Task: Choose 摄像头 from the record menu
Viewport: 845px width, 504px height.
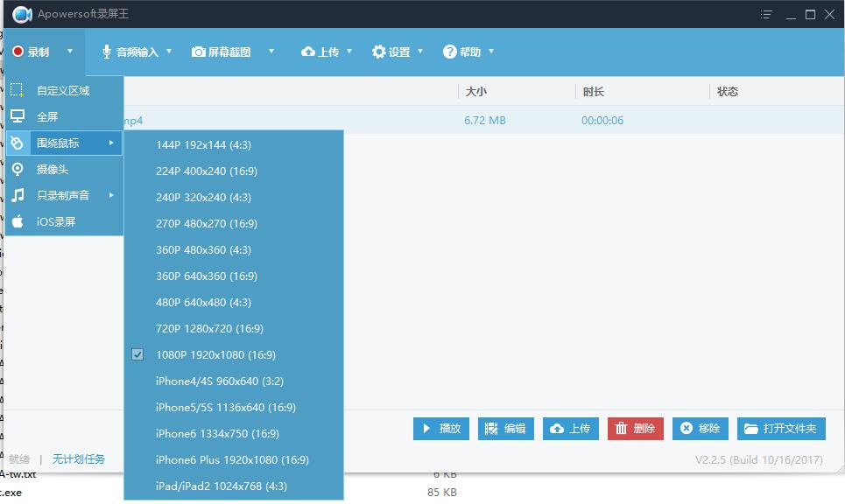Action: coord(64,169)
